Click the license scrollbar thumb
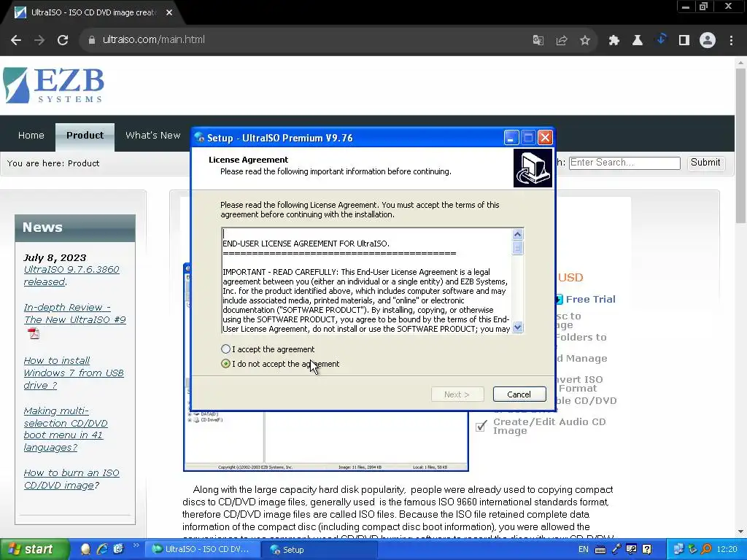Screen dimensions: 747x560 tap(518, 248)
